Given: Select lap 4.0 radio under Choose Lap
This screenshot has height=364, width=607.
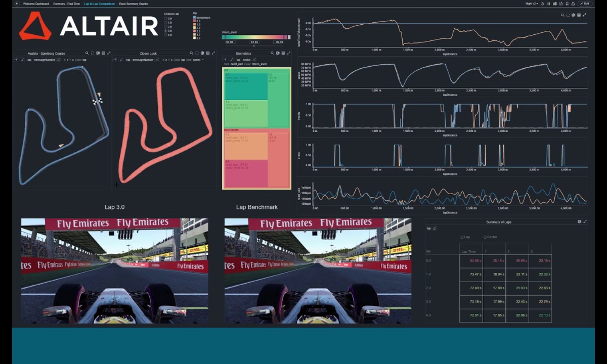Looking at the screenshot, I should point(166,35).
